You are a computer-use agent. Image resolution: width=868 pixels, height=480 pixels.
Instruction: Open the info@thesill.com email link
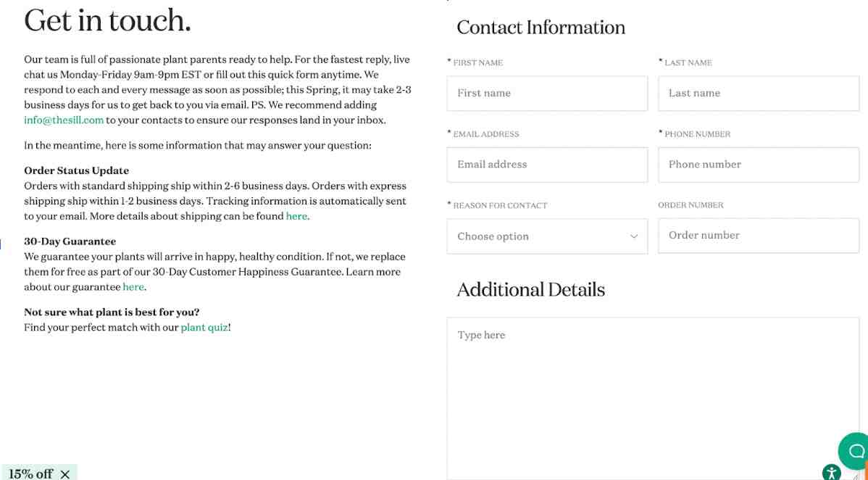click(x=64, y=120)
